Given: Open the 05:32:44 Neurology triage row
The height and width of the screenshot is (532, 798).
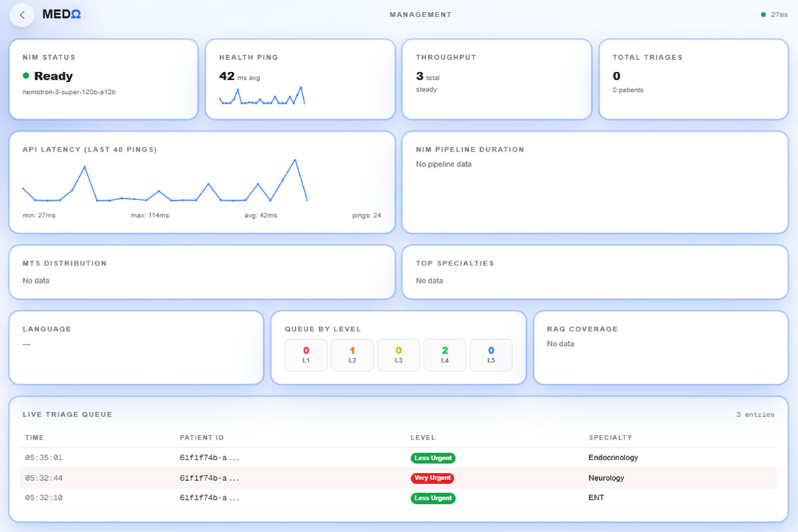Looking at the screenshot, I should [399, 478].
